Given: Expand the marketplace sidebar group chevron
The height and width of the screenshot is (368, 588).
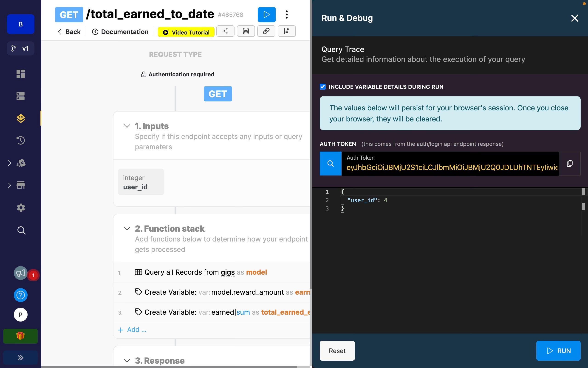Looking at the screenshot, I should click(9, 163).
